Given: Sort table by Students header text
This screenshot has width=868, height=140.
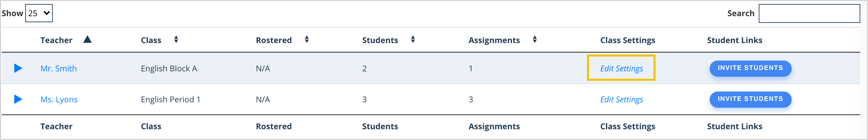Looking at the screenshot, I should tap(380, 40).
